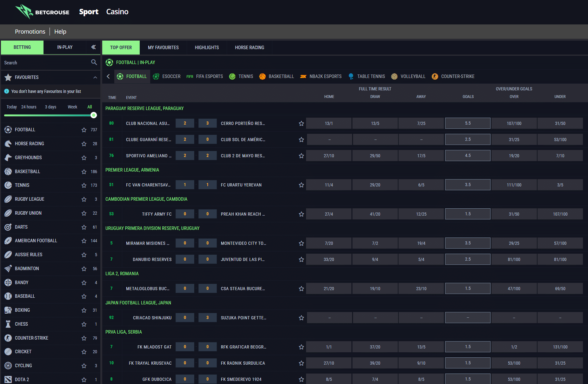Switch to the In-Play sidebar tab
Viewport: 588px width, 384px height.
[65, 47]
